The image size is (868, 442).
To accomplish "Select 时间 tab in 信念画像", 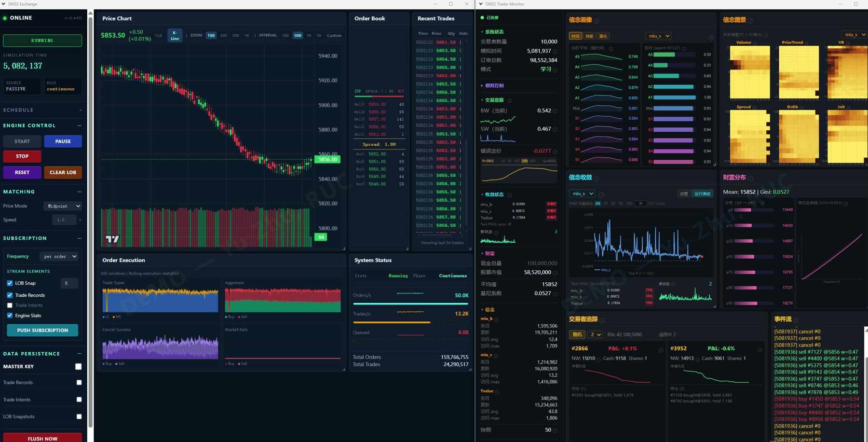I will pos(575,36).
